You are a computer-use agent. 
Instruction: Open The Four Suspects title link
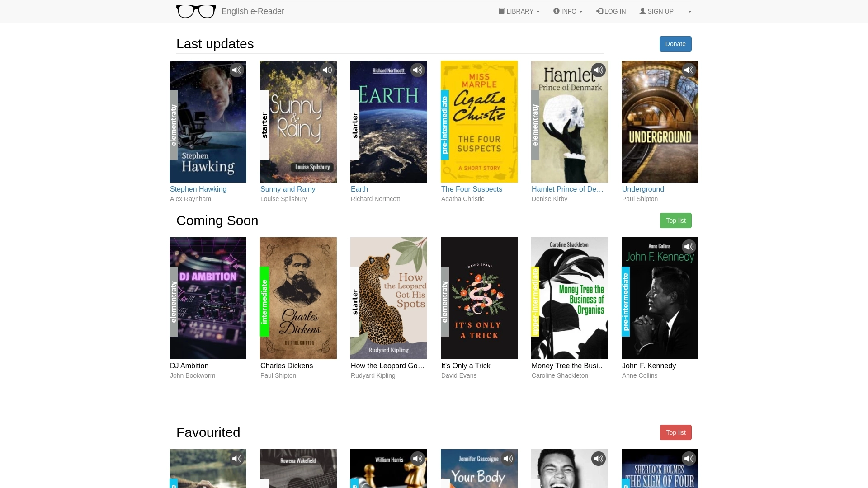(x=472, y=189)
